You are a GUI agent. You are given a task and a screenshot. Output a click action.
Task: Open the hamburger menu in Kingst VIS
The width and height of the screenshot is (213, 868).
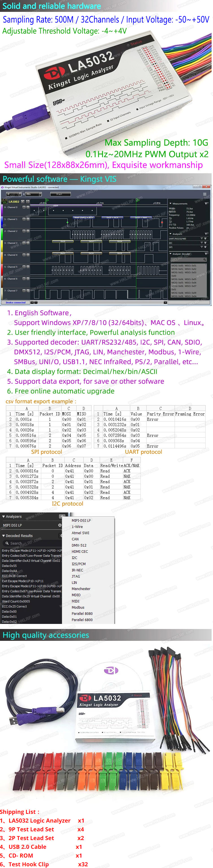205,194
